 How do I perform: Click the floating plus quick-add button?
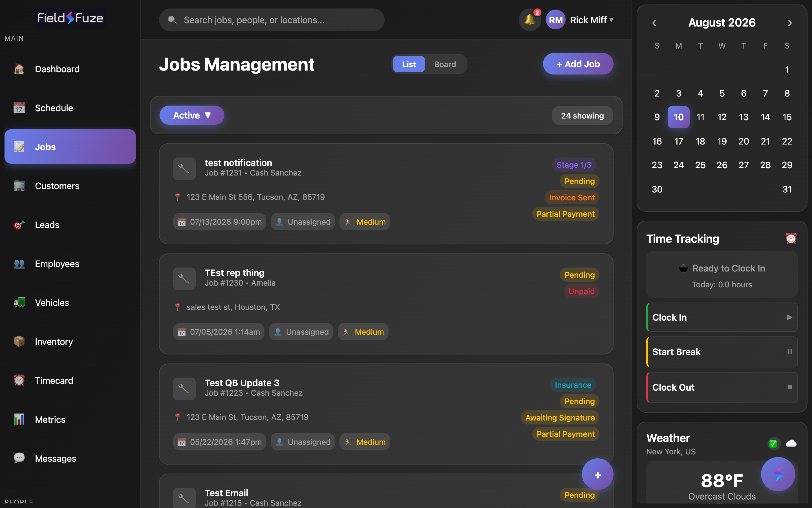pos(598,475)
